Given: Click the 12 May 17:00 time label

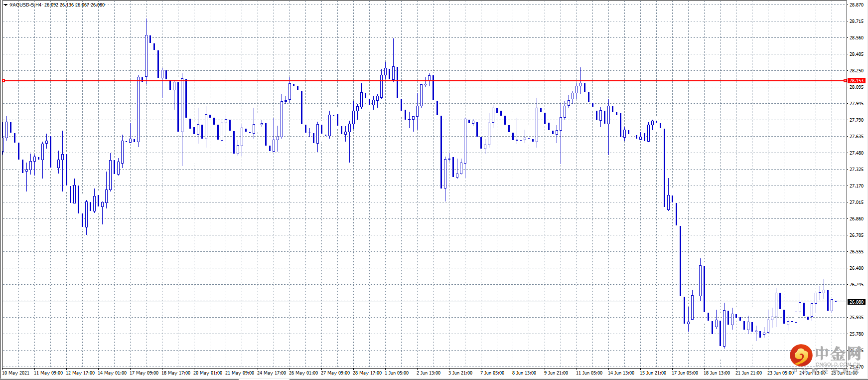Looking at the screenshot, I should point(80,373).
